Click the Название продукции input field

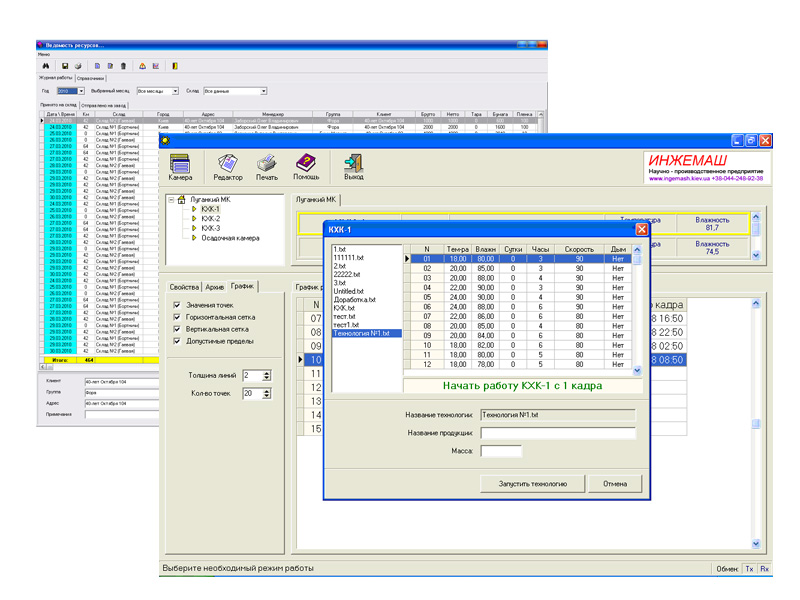tap(558, 433)
